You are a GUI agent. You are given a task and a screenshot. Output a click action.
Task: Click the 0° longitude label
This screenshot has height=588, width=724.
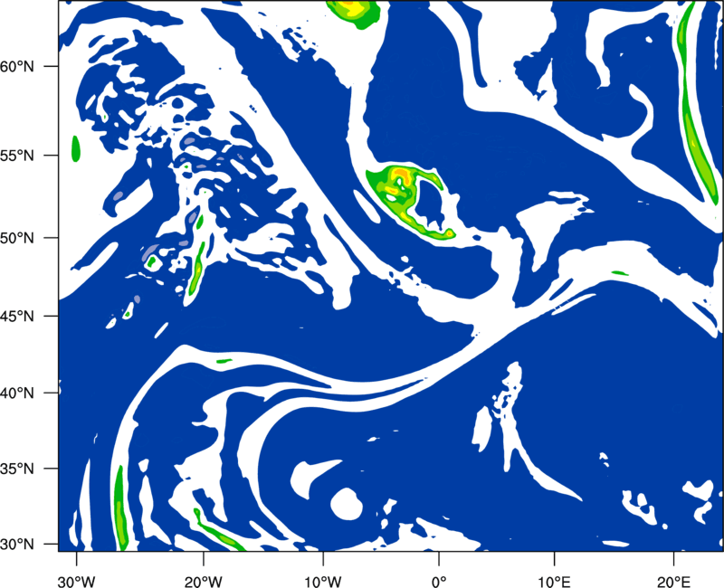click(438, 582)
